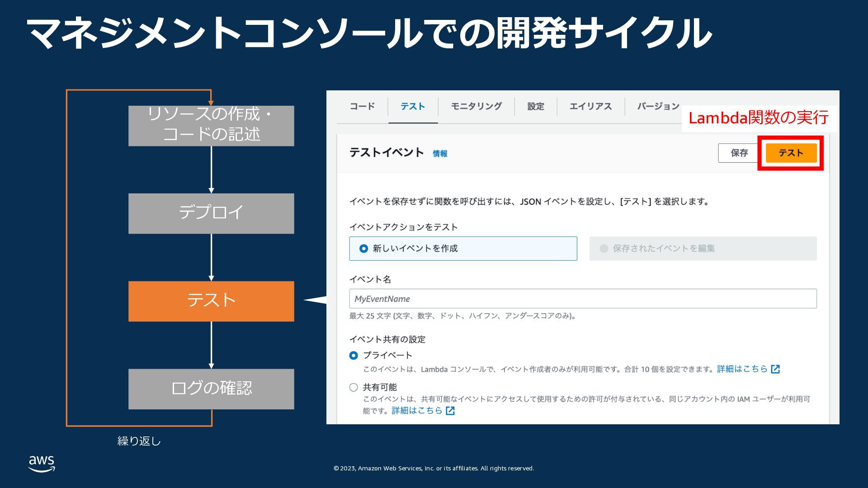Click the 保存 button
Viewport: 868px width, 488px height.
coord(739,153)
